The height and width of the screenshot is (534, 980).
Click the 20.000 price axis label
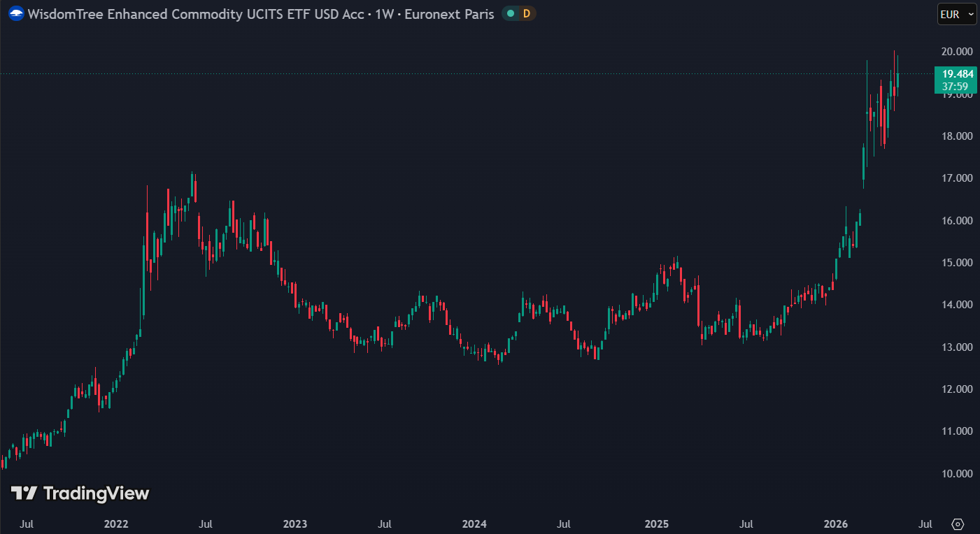coord(957,52)
